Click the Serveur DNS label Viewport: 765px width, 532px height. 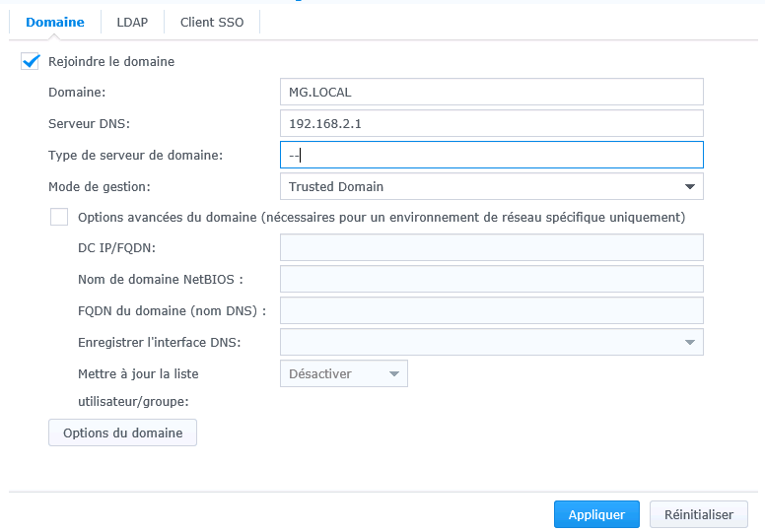coord(90,124)
